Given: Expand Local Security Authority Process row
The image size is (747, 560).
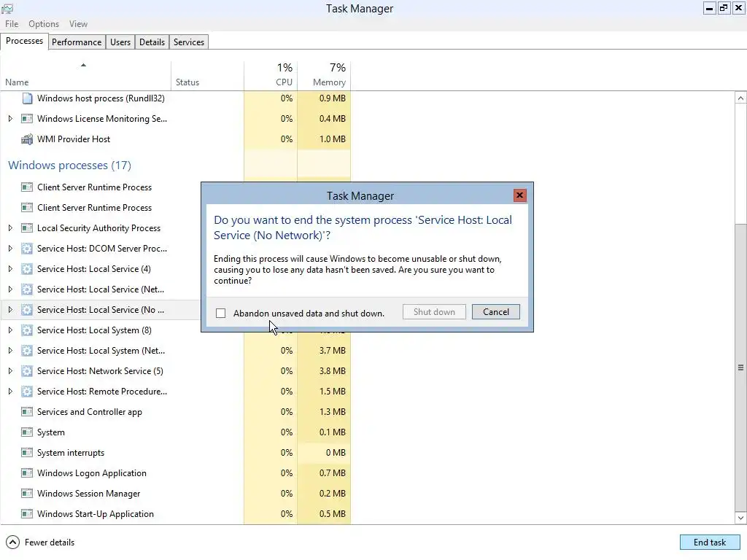Looking at the screenshot, I should pyautogui.click(x=10, y=228).
